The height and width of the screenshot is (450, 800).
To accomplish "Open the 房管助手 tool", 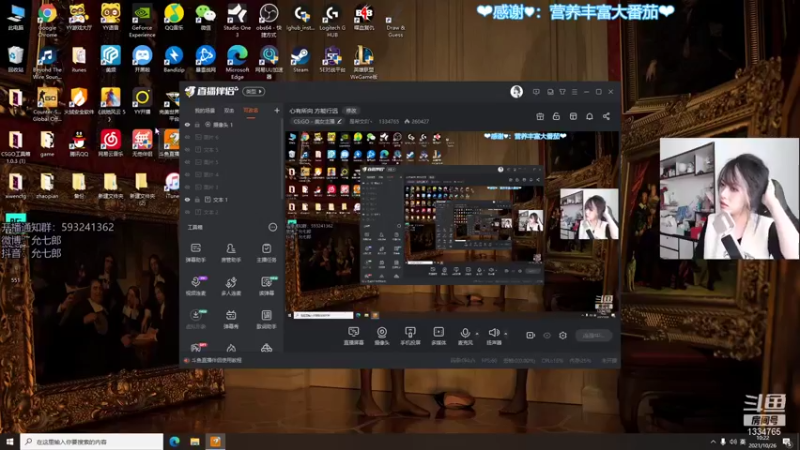I will pos(231,253).
